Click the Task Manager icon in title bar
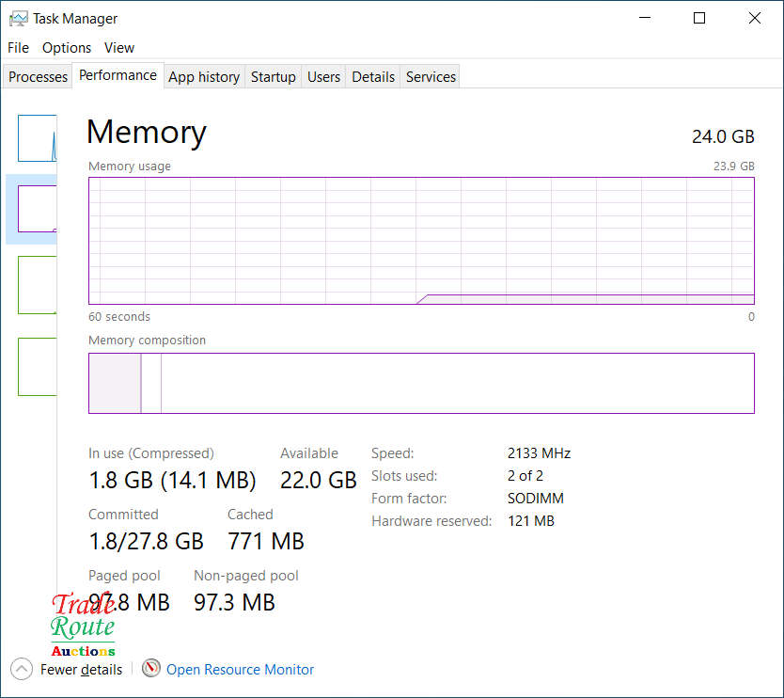Image resolution: width=784 pixels, height=698 pixels. pos(18,19)
